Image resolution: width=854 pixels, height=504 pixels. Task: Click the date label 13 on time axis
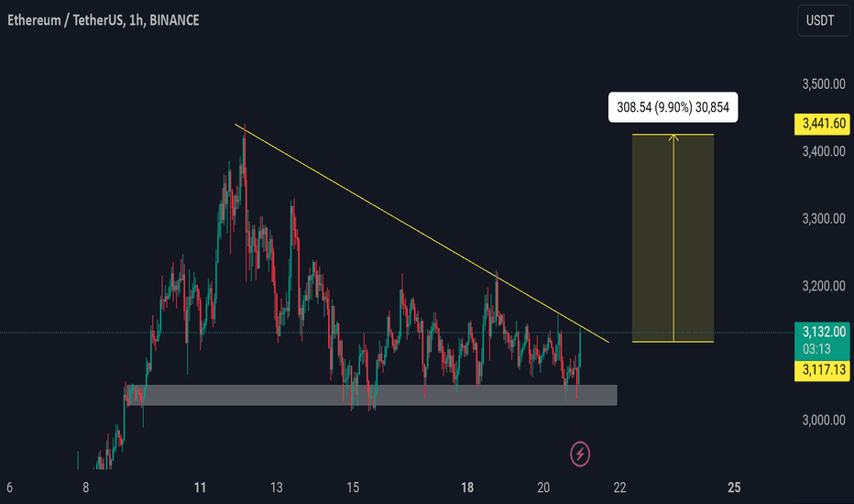click(x=276, y=488)
